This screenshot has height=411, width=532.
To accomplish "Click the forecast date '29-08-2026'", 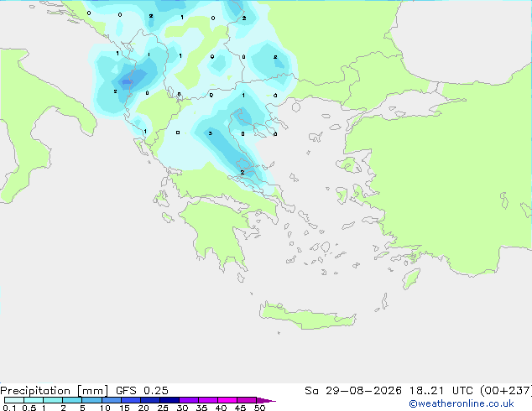I will (x=363, y=391).
